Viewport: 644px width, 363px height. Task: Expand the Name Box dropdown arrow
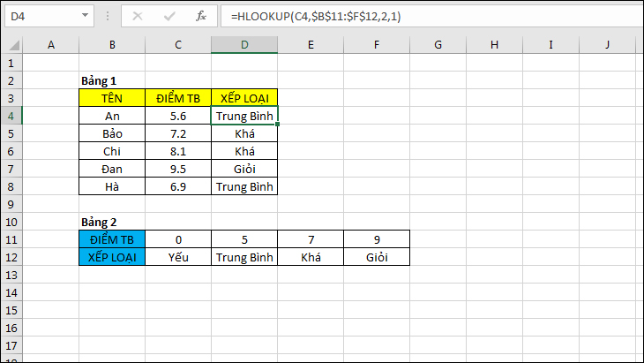(x=85, y=16)
